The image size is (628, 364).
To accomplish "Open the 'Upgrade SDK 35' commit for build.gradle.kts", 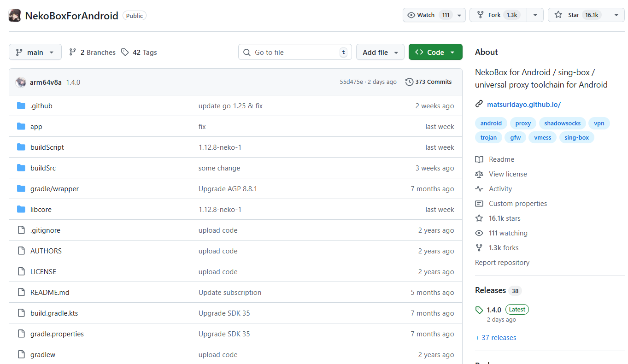I will coord(224,313).
